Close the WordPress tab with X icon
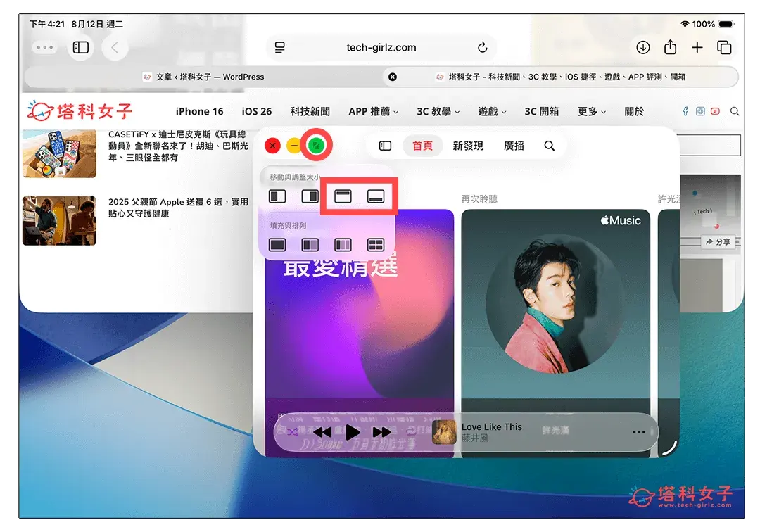Screen dimensions: 760x532 tap(393, 77)
